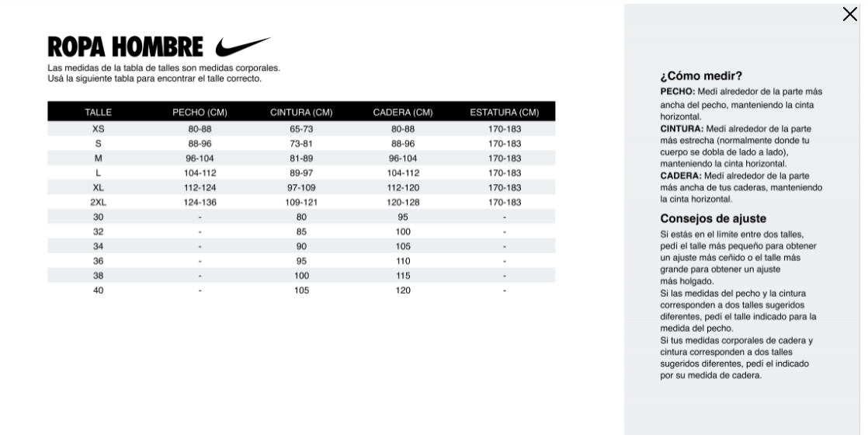Screen dimensions: 868x442
Task: Click the size 36 row label
Action: tap(98, 261)
